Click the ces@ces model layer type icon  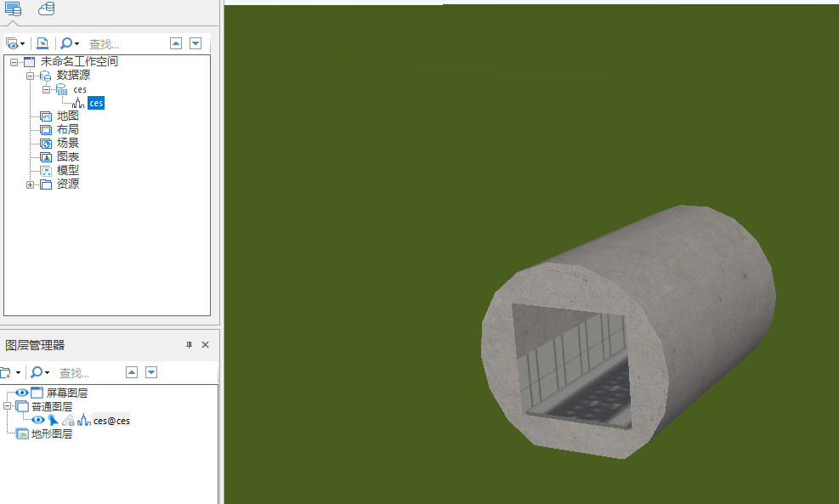(84, 421)
